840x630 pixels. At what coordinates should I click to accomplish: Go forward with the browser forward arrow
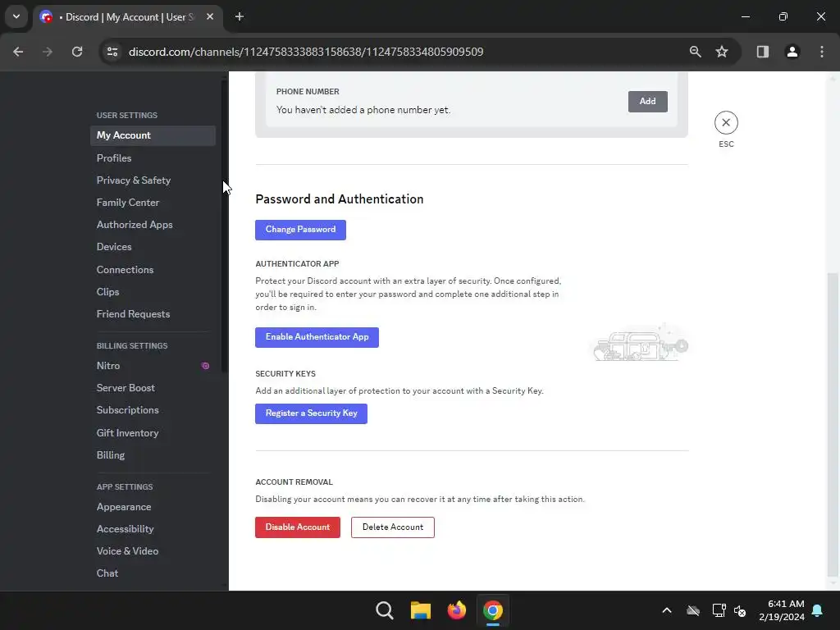tap(48, 52)
